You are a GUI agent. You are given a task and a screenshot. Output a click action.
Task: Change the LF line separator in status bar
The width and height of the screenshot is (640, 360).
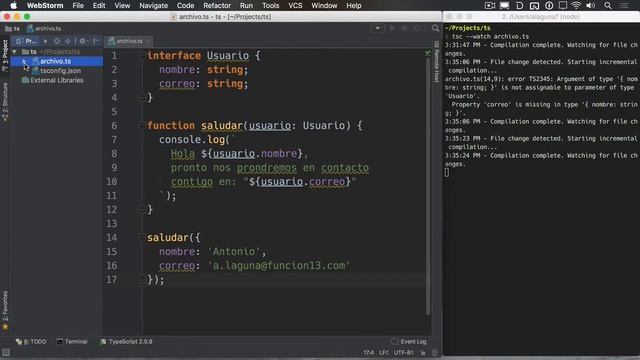coord(384,353)
